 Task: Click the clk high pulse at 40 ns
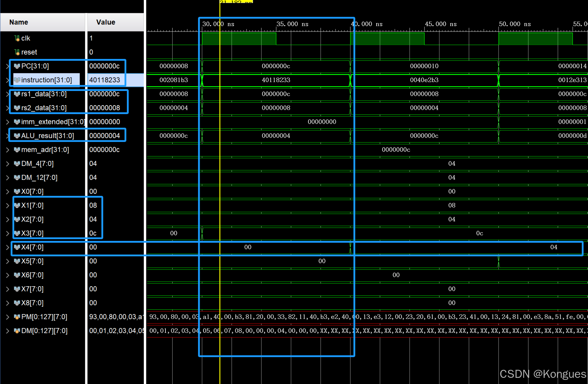387,39
